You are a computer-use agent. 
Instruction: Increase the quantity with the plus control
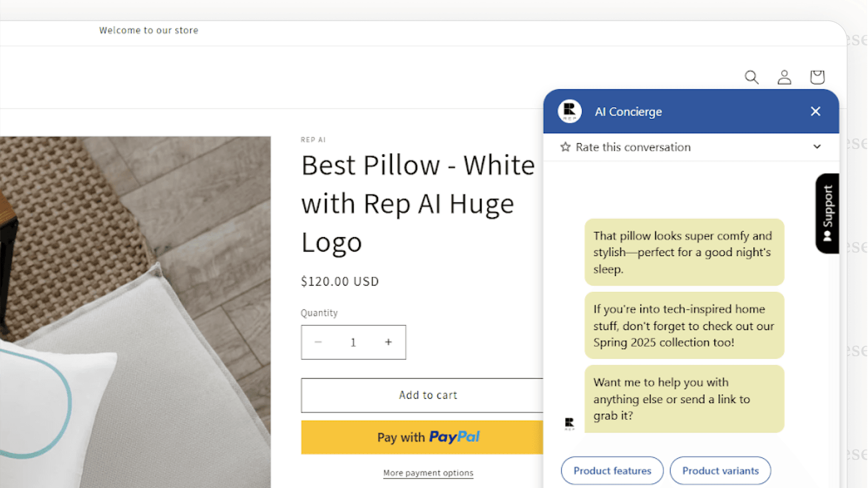click(388, 342)
